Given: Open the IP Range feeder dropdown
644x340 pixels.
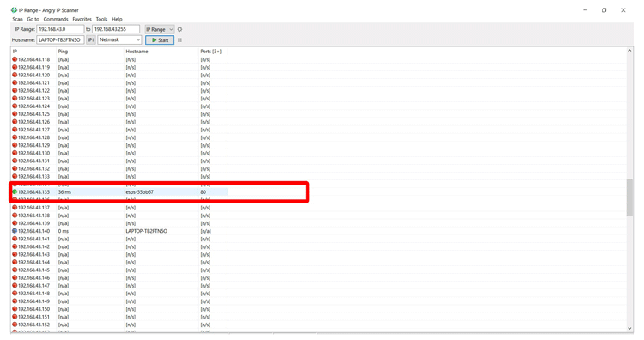Looking at the screenshot, I should point(160,29).
